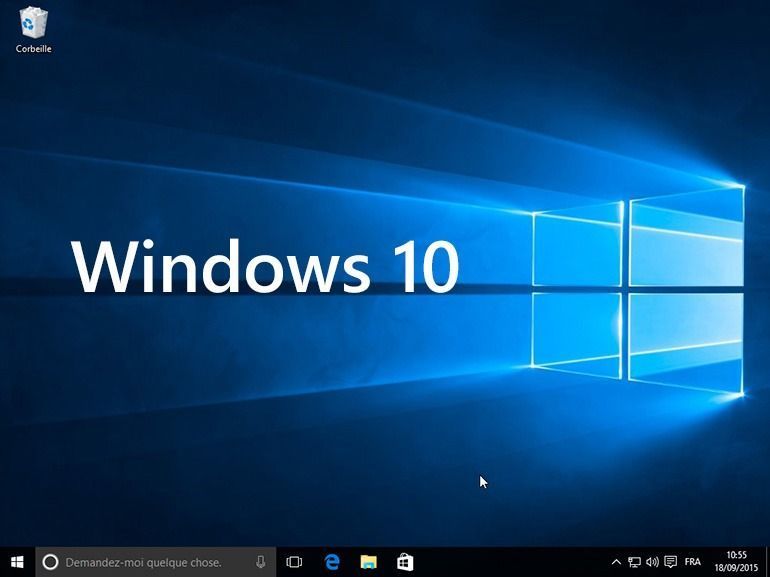Image resolution: width=770 pixels, height=577 pixels.
Task: Open the 10:55 clock and calendar
Action: coord(736,562)
